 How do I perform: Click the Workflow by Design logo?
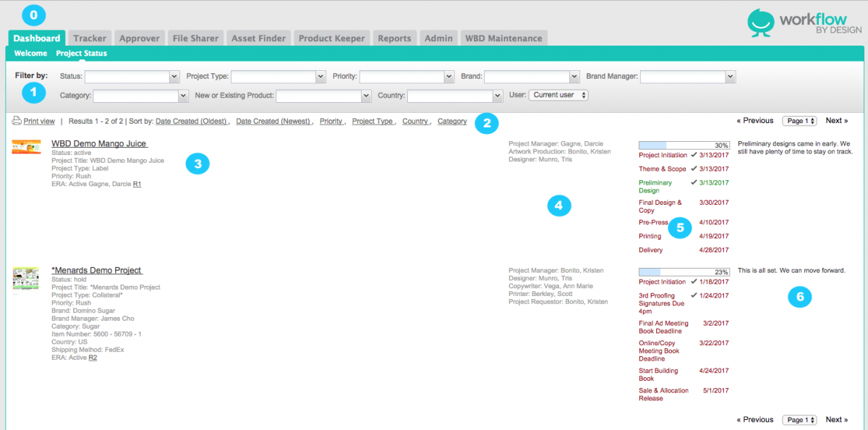point(804,22)
